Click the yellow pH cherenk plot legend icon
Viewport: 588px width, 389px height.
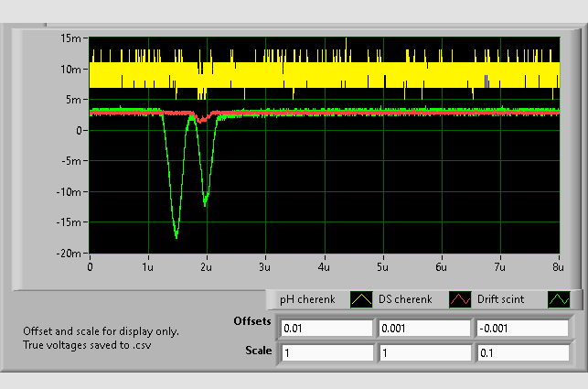coord(360,299)
